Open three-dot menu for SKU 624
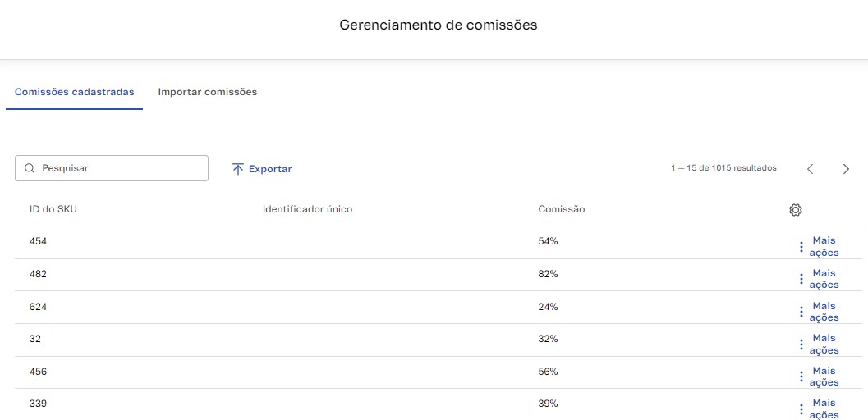The image size is (868, 420). (x=801, y=312)
